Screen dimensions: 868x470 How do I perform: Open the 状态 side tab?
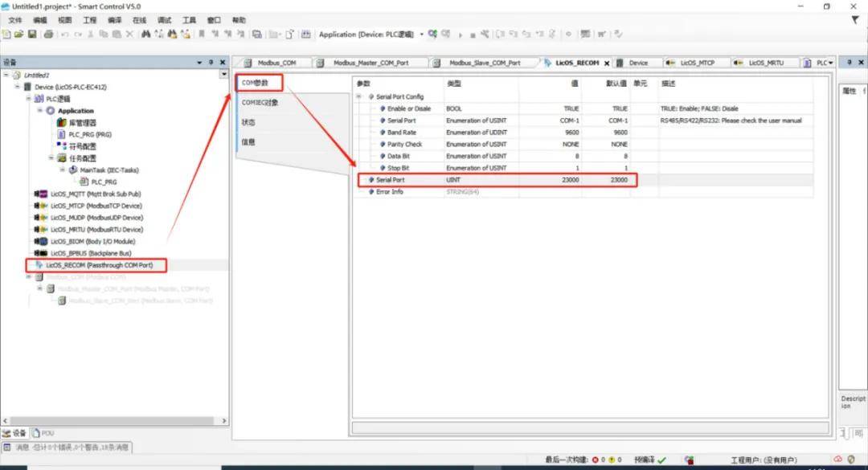tap(249, 122)
